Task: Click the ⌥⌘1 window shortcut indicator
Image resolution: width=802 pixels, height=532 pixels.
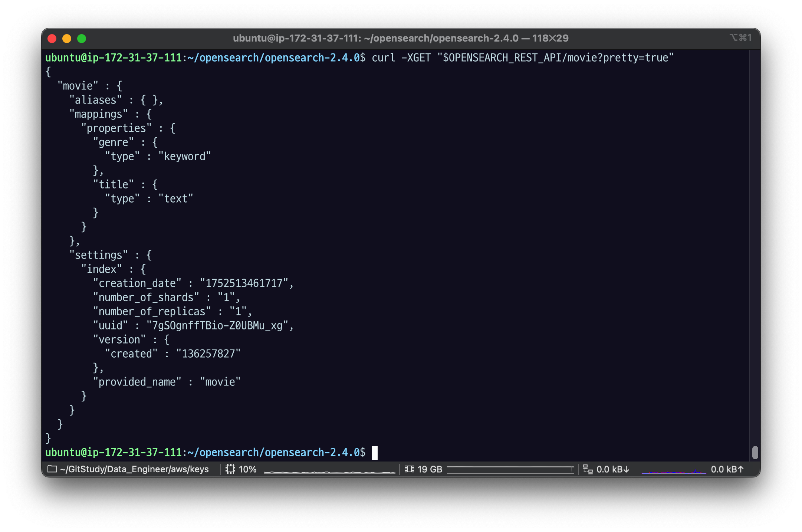Action: click(740, 37)
